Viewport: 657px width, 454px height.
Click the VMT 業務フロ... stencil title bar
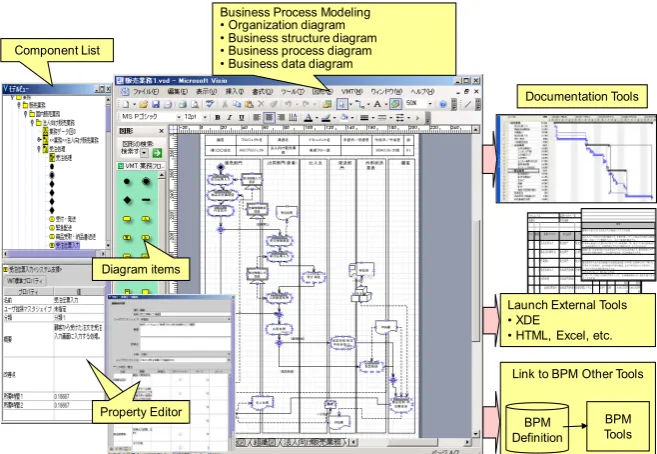pos(141,166)
